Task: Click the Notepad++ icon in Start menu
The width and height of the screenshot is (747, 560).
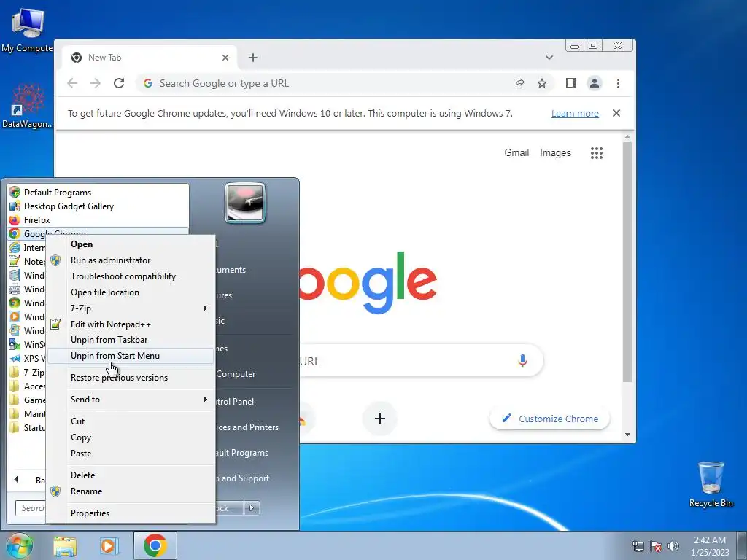Action: [15, 262]
